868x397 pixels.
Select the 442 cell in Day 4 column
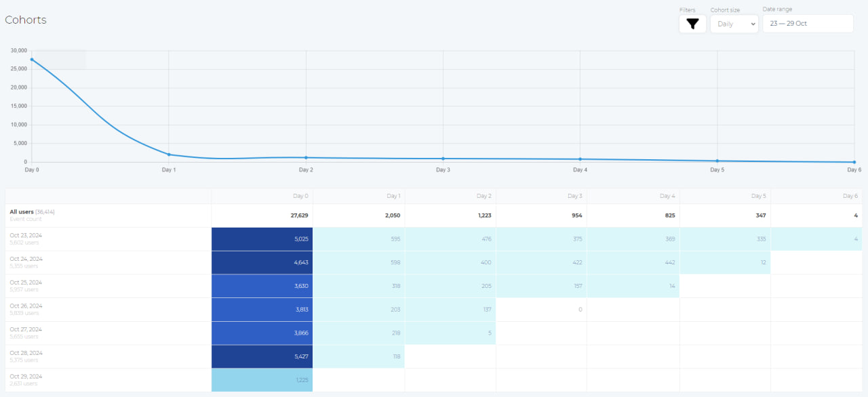click(x=633, y=263)
